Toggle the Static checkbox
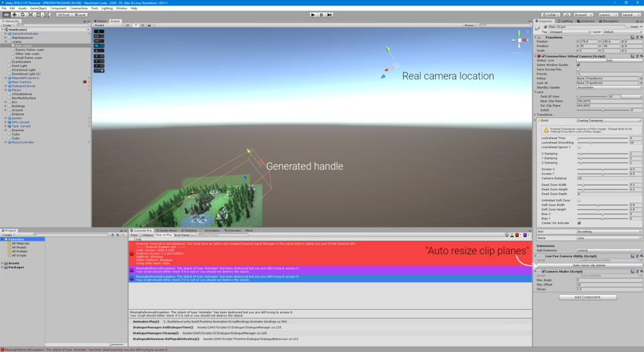 pyautogui.click(x=628, y=27)
